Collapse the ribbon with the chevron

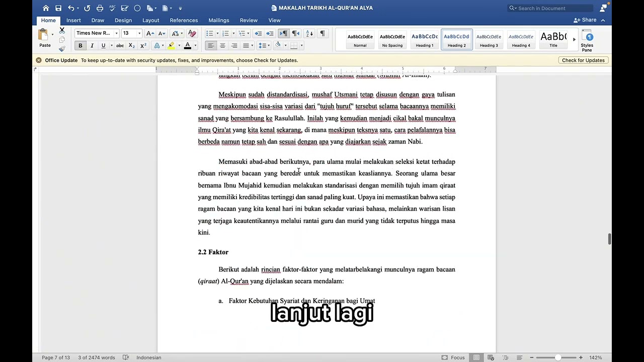tap(603, 20)
